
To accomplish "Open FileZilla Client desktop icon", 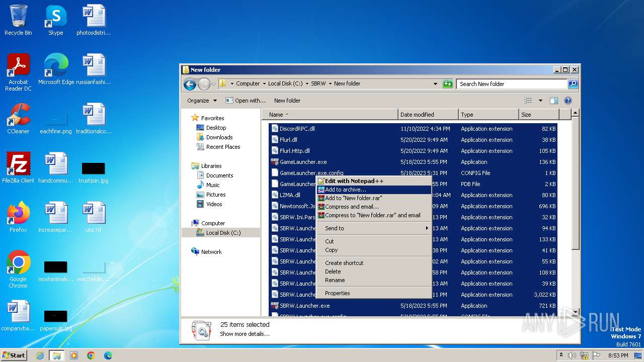I will tap(18, 168).
